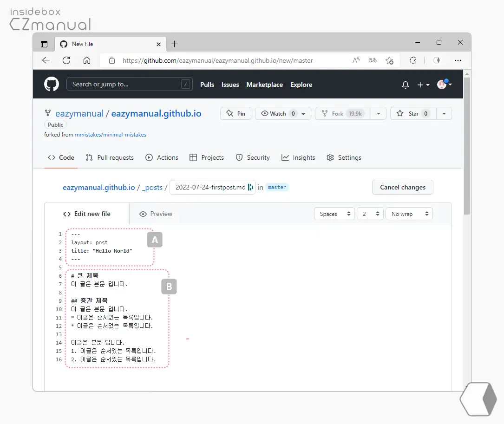Click the page vertical scrollbar
This screenshot has height=424, width=504.
[x=467, y=146]
